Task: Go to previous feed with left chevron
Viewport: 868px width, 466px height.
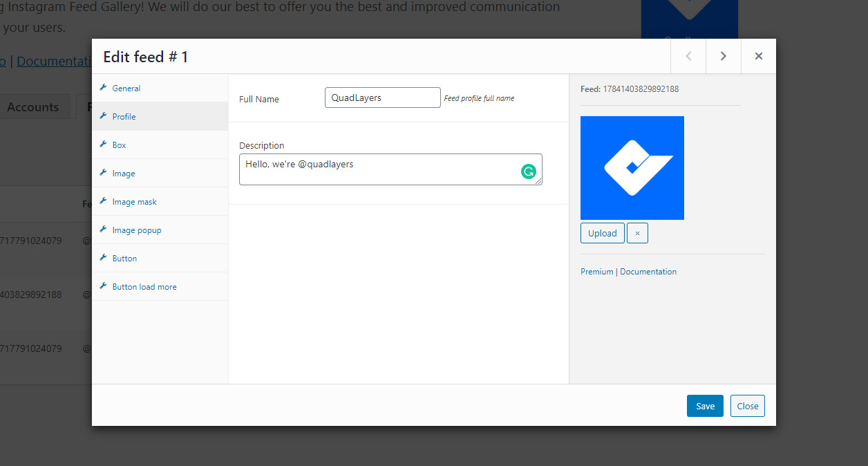Action: [x=688, y=57]
